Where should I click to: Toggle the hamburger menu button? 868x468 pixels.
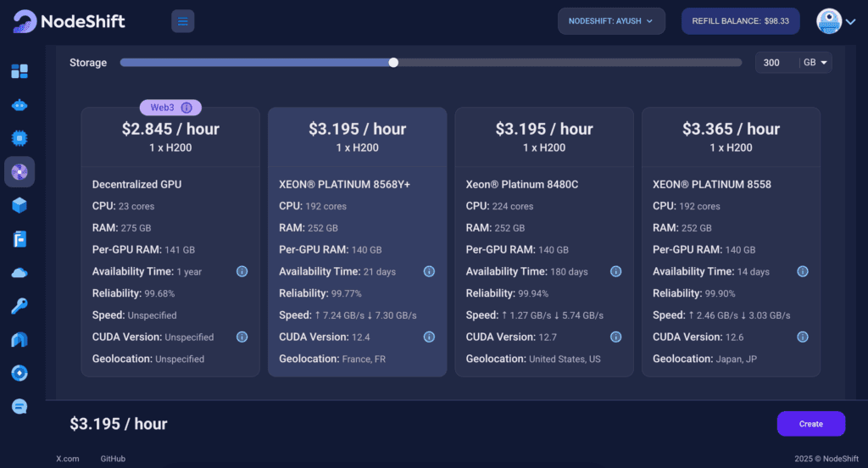(183, 21)
